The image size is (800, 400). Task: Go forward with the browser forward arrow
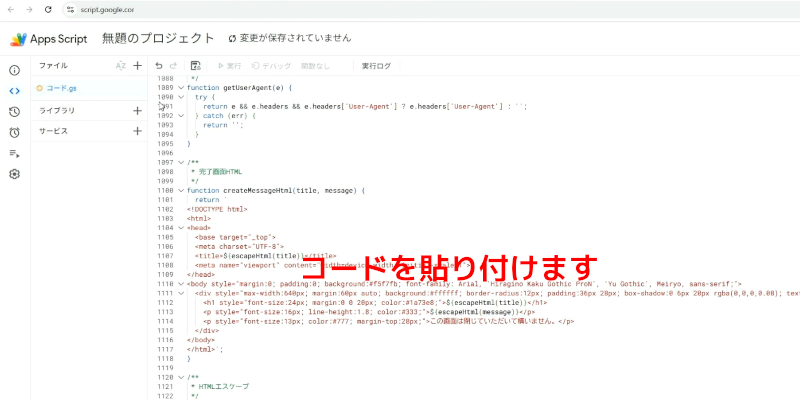[29, 10]
